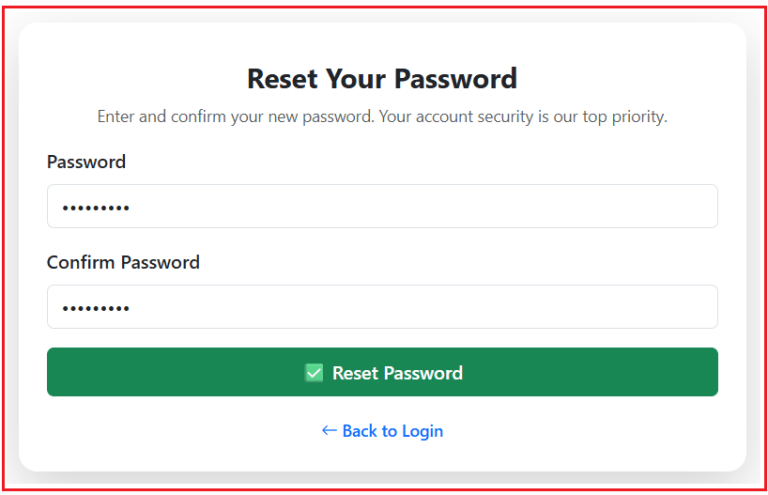The image size is (768, 495).
Task: Click the Confirm Password field label
Action: tap(123, 263)
